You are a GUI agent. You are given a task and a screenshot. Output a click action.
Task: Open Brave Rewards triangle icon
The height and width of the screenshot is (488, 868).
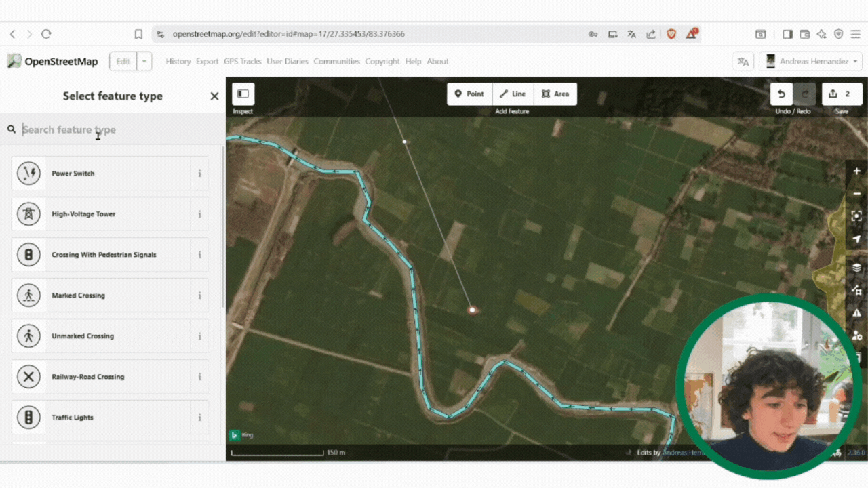coord(692,34)
